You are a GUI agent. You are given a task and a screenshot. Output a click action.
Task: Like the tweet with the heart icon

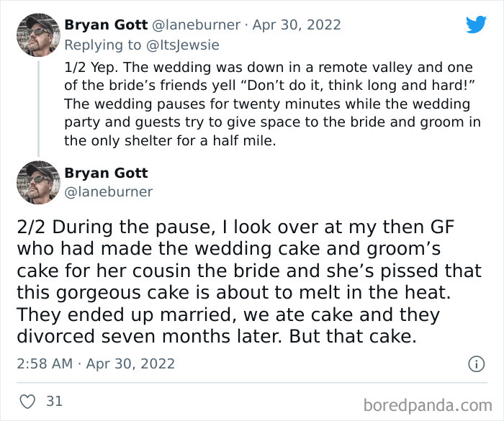coord(28,402)
